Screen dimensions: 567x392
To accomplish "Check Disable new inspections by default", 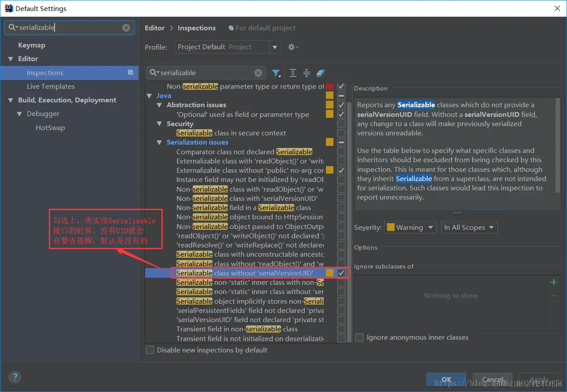I will tap(150, 350).
